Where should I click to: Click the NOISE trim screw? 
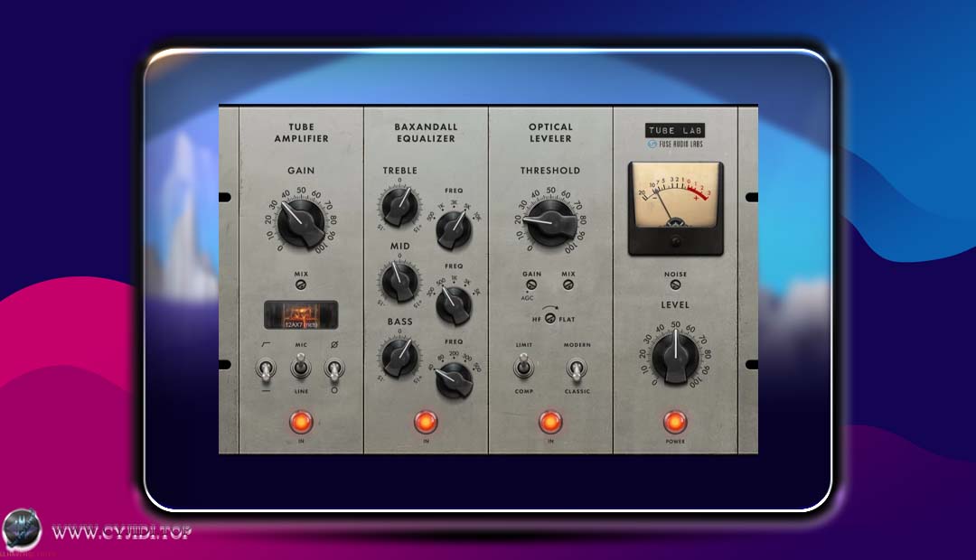(674, 283)
